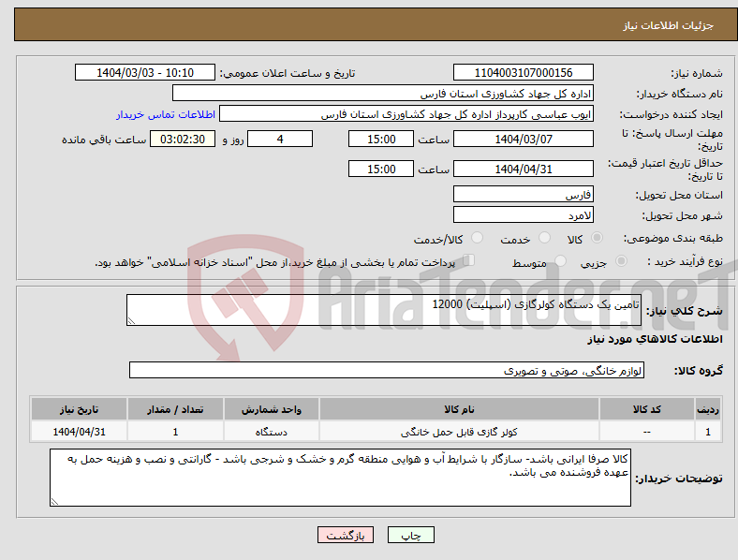Image resolution: width=738 pixels, height=560 pixels.
Task: Click the remaining time field 03:02:30
Action: [x=183, y=139]
